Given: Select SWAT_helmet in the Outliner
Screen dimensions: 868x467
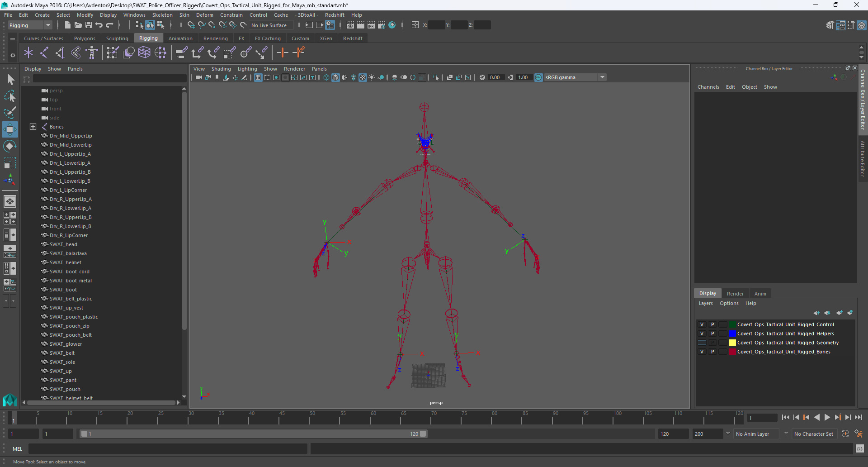Looking at the screenshot, I should (x=66, y=262).
